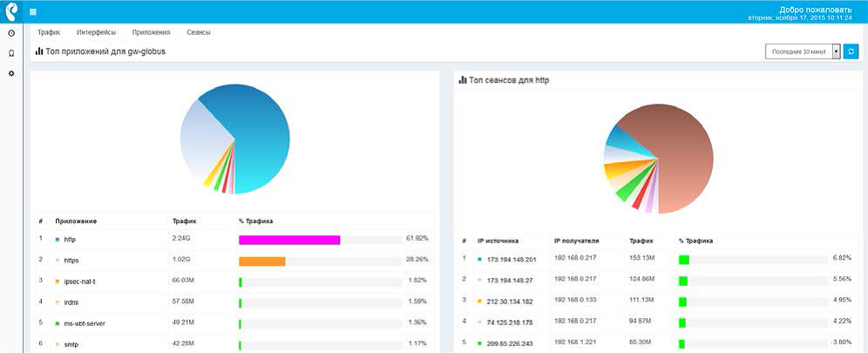Image resolution: width=868 pixels, height=353 pixels.
Task: Select the ms-wbt-server application
Action: (x=83, y=323)
